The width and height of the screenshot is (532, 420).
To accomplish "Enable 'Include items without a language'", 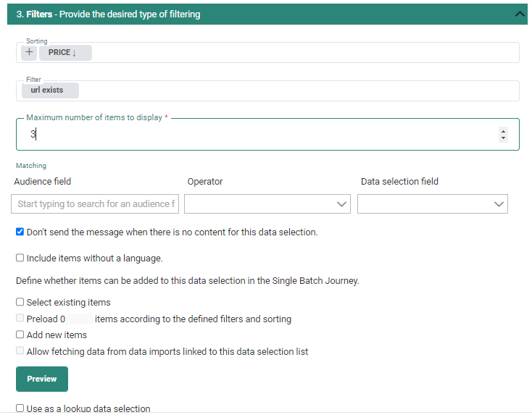I will [20, 258].
